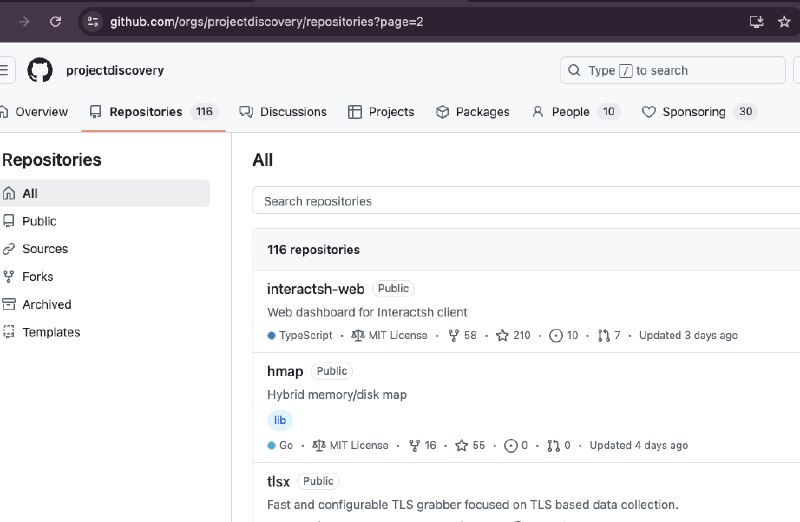Open the tlsx repository
Viewport: 800px width, 522px height.
(278, 481)
